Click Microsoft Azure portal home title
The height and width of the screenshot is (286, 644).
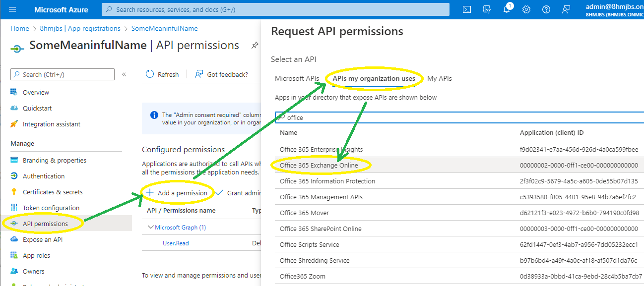[x=61, y=9]
